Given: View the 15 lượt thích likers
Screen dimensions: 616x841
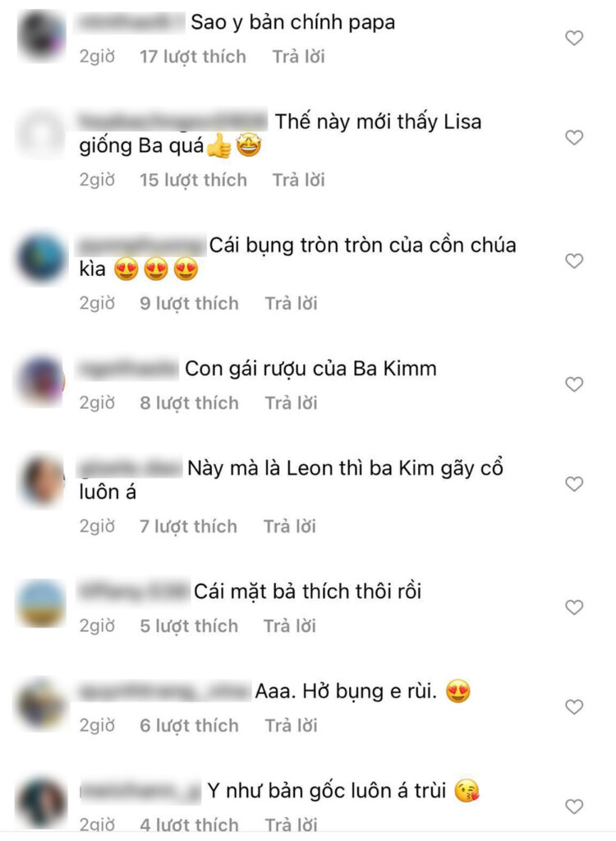Looking at the screenshot, I should [x=194, y=180].
